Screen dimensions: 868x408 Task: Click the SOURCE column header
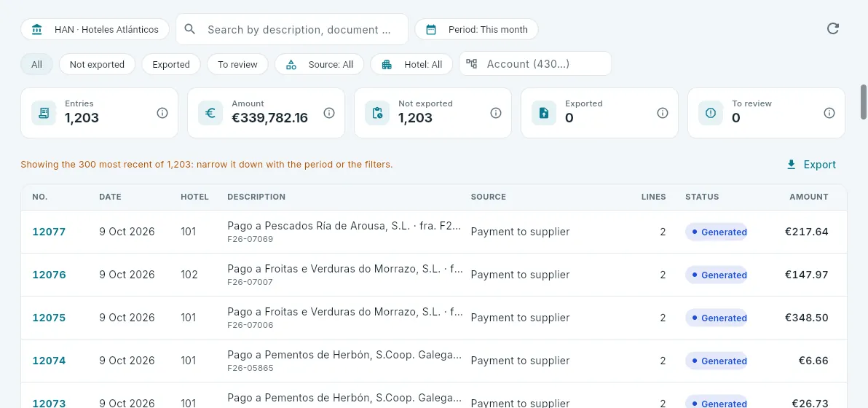[x=488, y=197]
